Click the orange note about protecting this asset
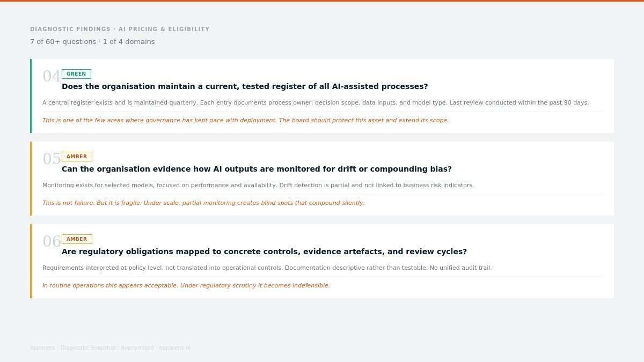 pos(245,121)
